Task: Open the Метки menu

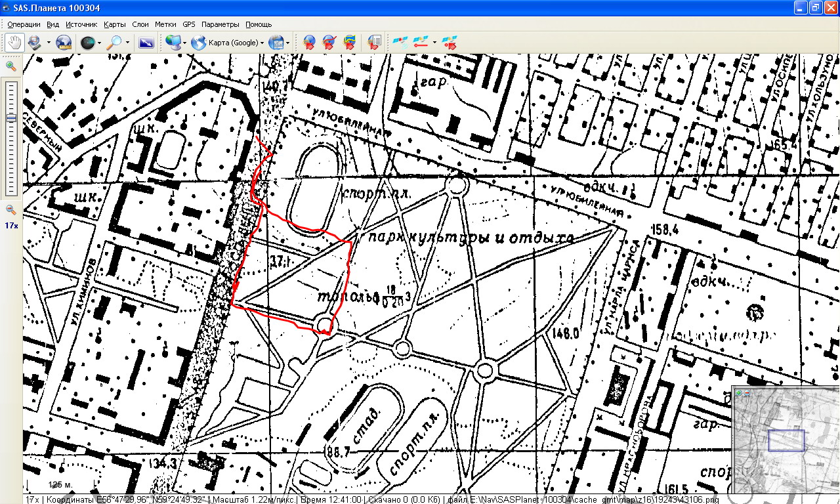Action: 165,24
